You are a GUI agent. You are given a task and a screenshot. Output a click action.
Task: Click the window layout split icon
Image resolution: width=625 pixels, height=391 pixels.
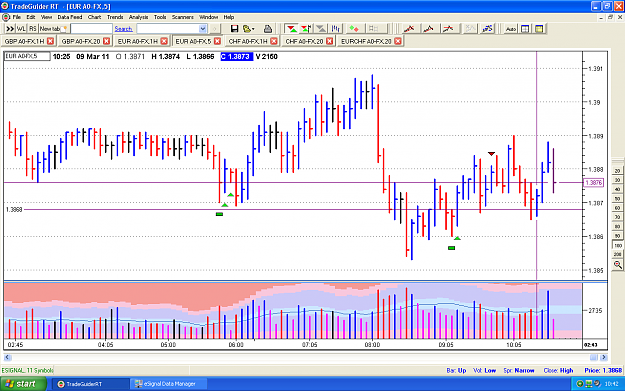[x=525, y=29]
